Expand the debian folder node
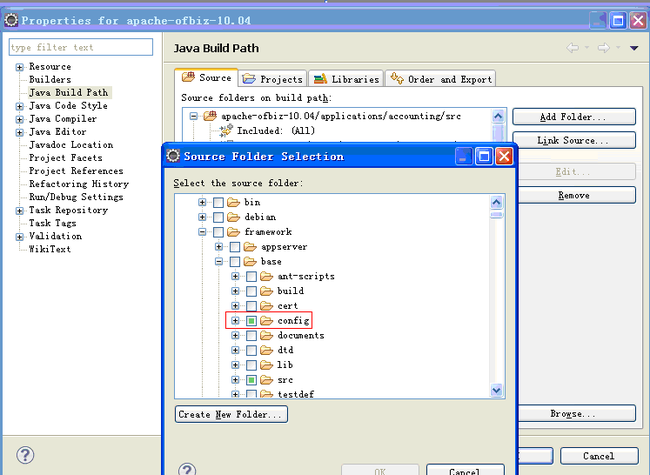This screenshot has width=650, height=475. (202, 217)
